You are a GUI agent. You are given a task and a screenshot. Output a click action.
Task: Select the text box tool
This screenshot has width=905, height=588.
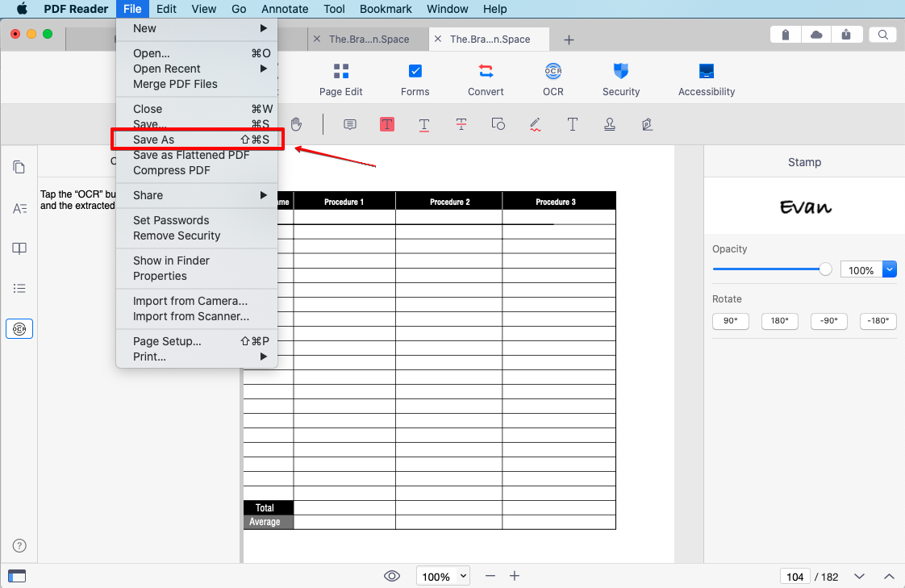point(572,124)
